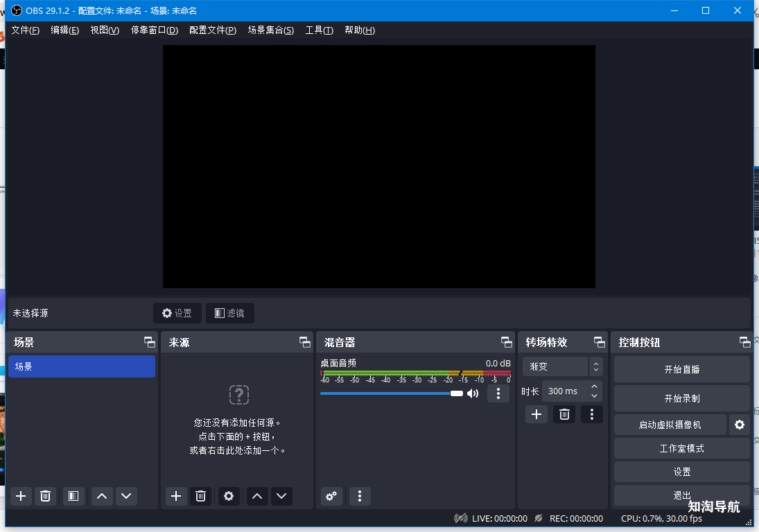
Task: Undock the Scenes panel
Action: pos(150,342)
